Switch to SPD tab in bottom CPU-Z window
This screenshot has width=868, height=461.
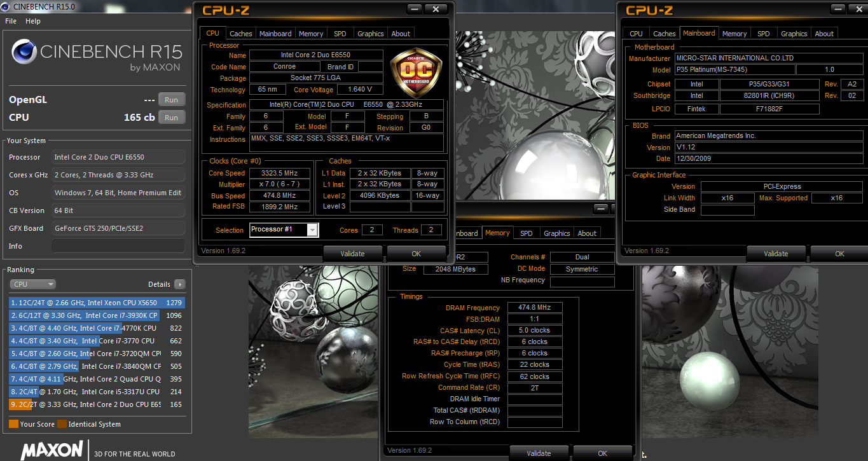tap(527, 233)
